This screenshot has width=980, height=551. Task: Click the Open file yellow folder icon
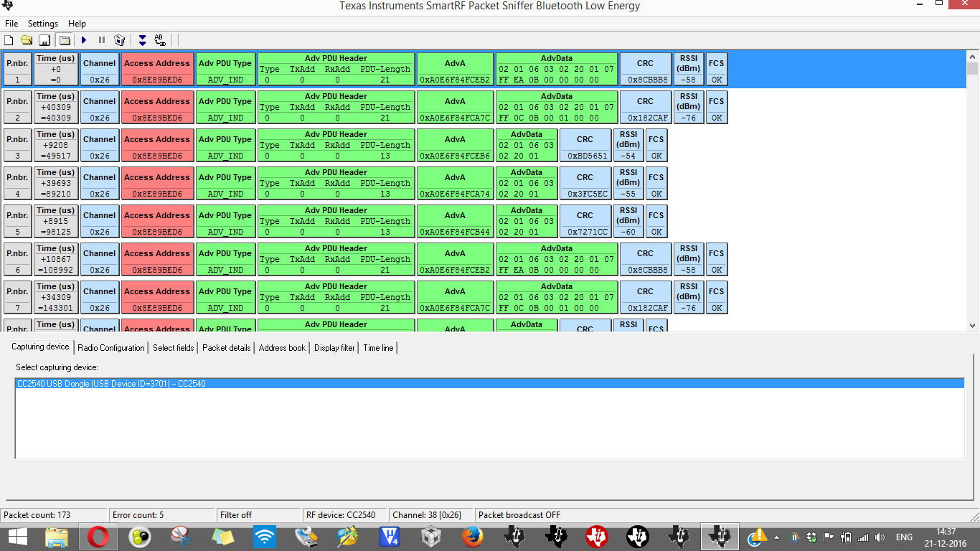(x=27, y=40)
